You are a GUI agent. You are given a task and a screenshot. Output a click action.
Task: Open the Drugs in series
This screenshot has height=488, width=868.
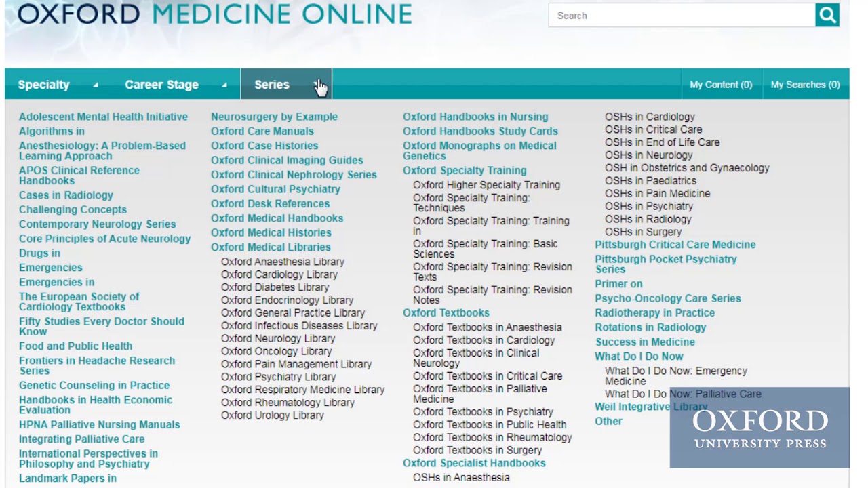[39, 253]
